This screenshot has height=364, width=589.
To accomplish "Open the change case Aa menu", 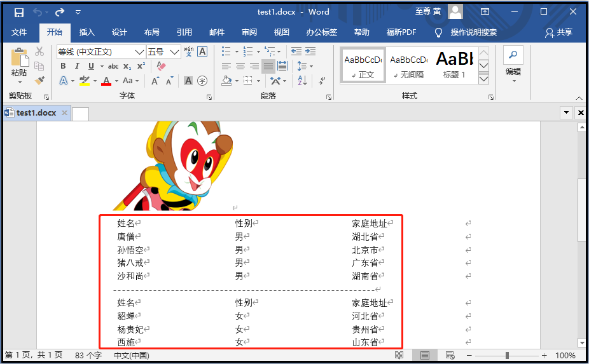I will pyautogui.click(x=131, y=81).
